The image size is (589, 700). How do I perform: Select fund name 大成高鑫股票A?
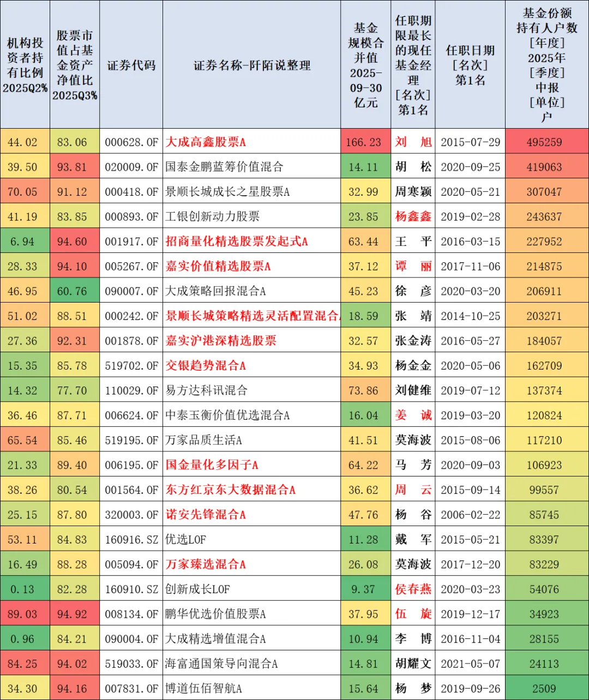point(206,142)
